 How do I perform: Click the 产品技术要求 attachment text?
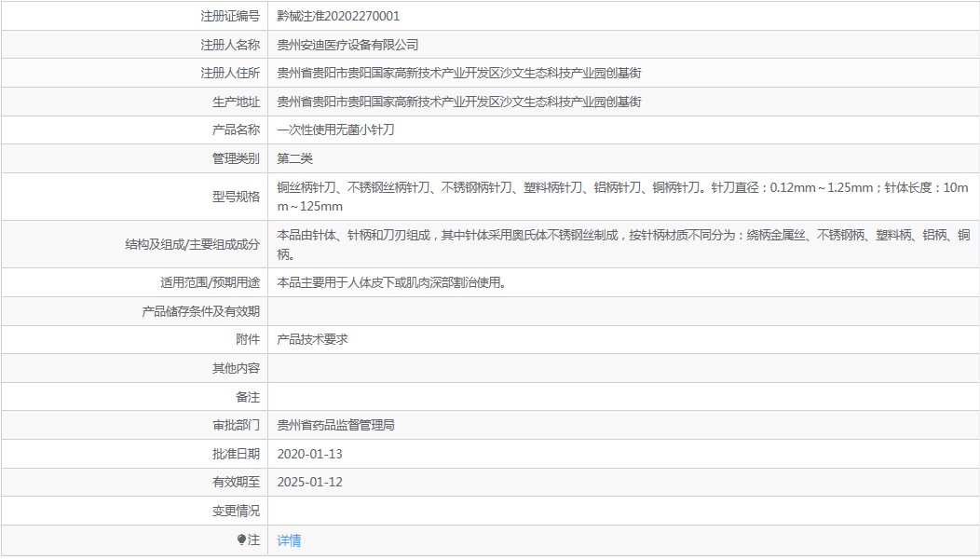point(312,339)
